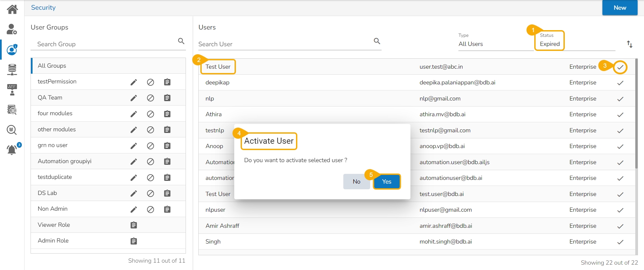Open clipboard icon for Viewer Role
This screenshot has width=644, height=270.
pyautogui.click(x=134, y=225)
